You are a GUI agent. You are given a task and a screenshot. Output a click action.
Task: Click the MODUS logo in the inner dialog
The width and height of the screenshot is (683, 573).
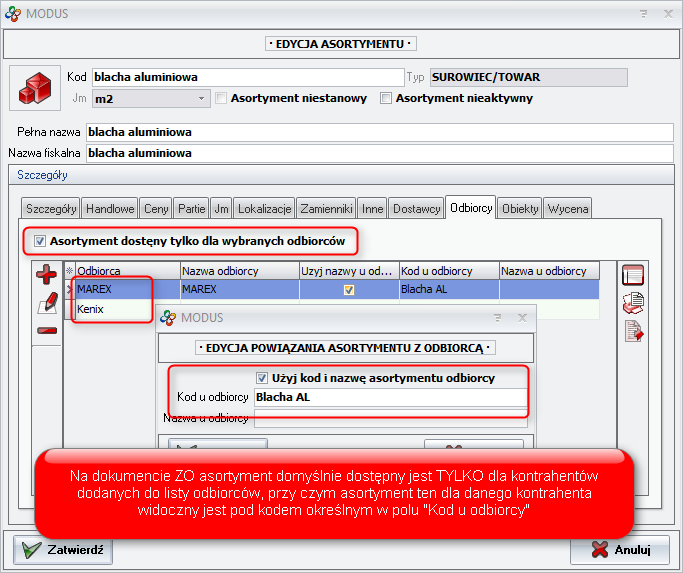pos(168,318)
